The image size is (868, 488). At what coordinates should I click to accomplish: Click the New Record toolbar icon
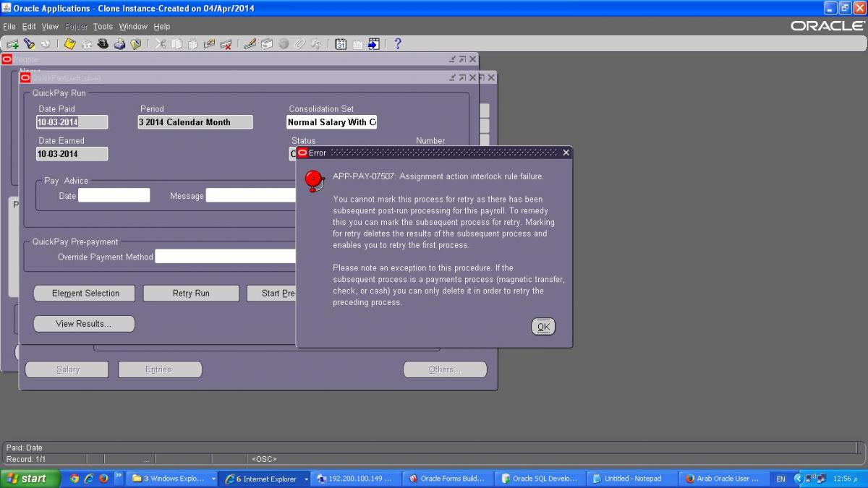coord(12,44)
